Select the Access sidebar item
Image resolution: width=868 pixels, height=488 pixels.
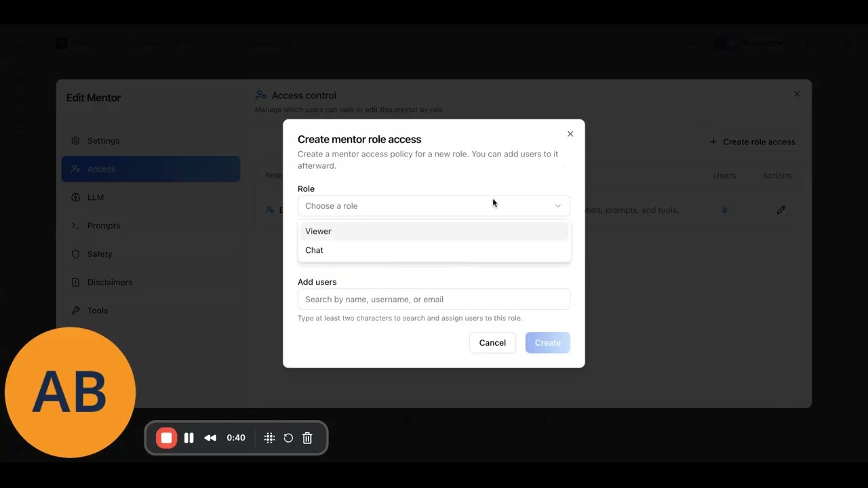151,169
